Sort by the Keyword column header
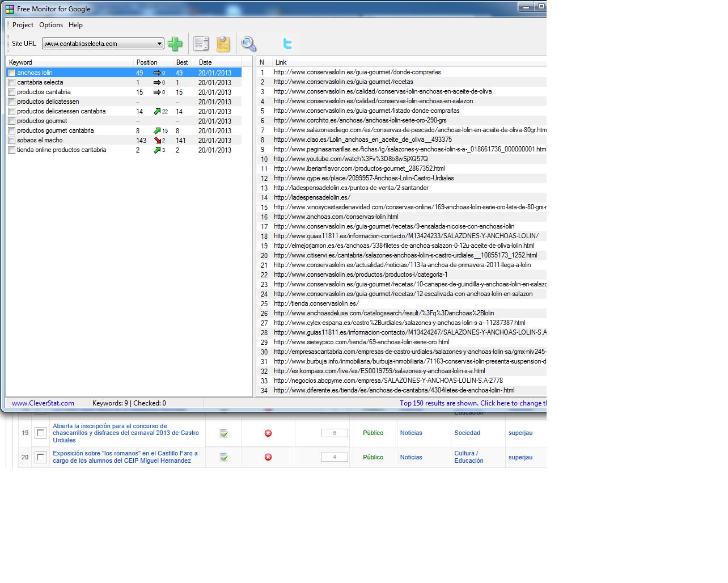This screenshot has height=583, width=728. point(70,62)
